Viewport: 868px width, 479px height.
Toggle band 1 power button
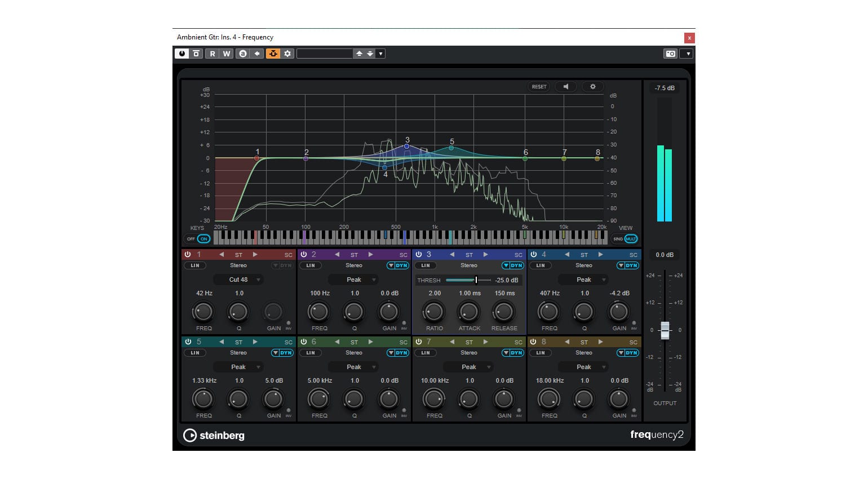[x=188, y=255]
